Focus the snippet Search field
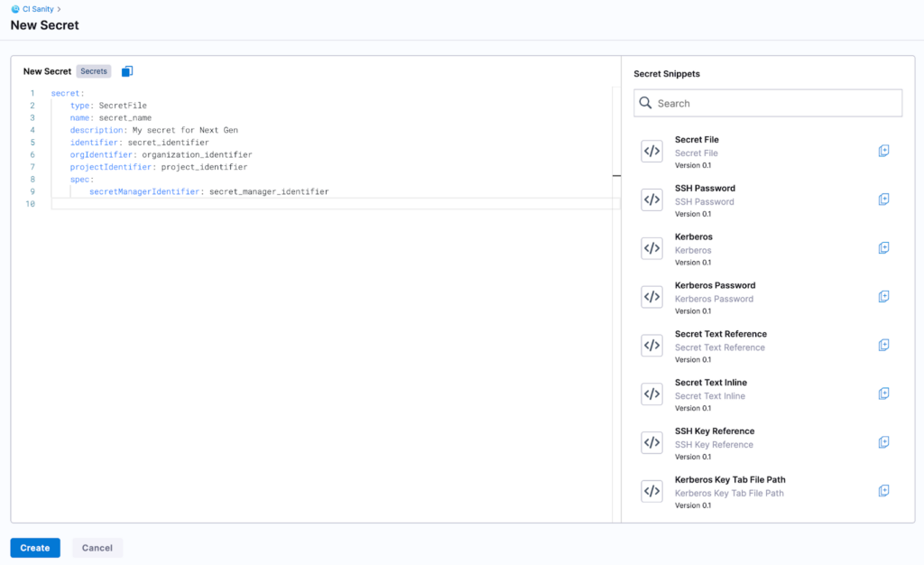Viewport: 924px width, 565px height. pos(767,104)
